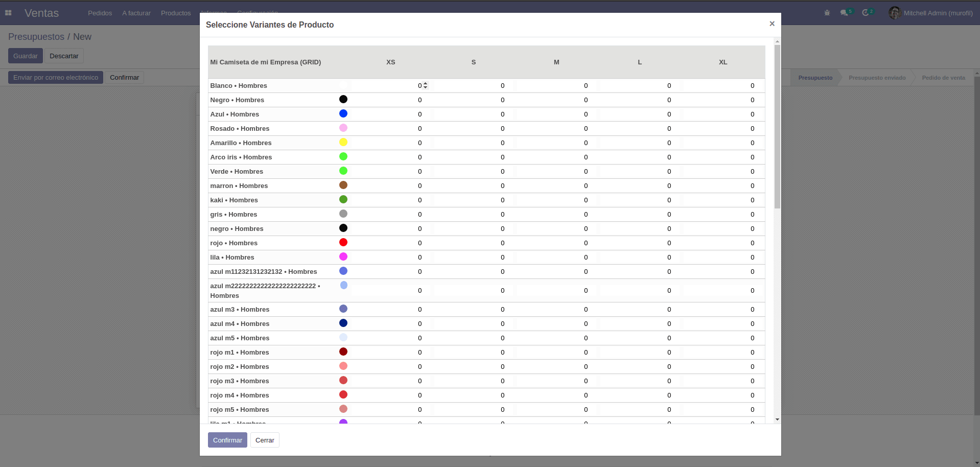Screen dimensions: 980x467
Task: Click XL quantity field for Amarillo • Hombres
Action: pos(723,143)
